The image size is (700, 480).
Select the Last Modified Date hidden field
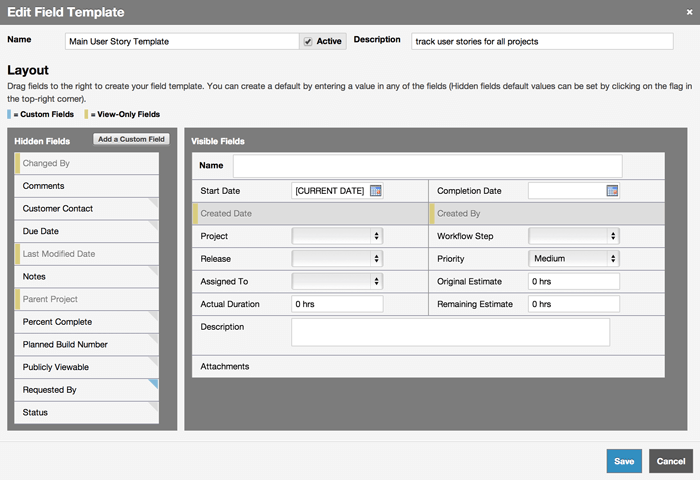point(87,254)
